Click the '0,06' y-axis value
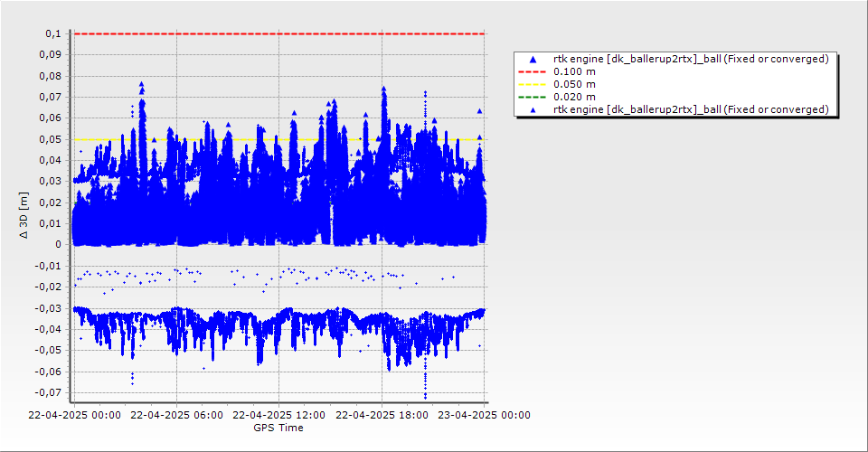The image size is (868, 452). coord(51,118)
